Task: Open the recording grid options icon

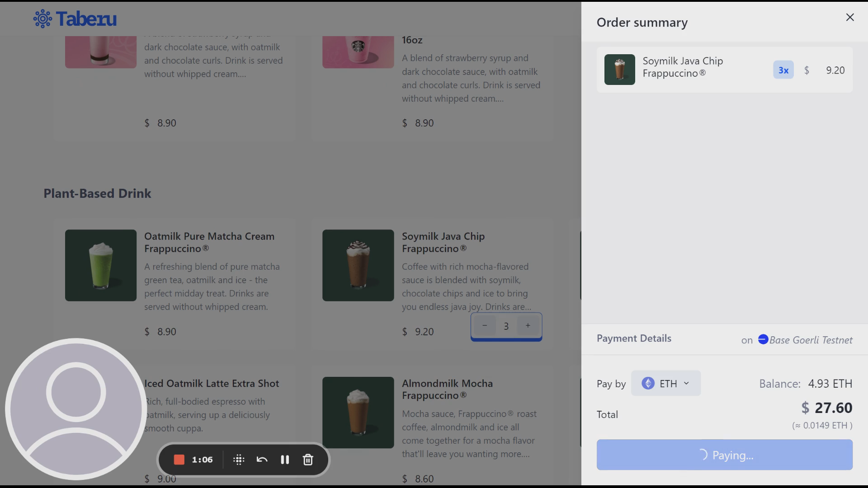Action: [239, 460]
